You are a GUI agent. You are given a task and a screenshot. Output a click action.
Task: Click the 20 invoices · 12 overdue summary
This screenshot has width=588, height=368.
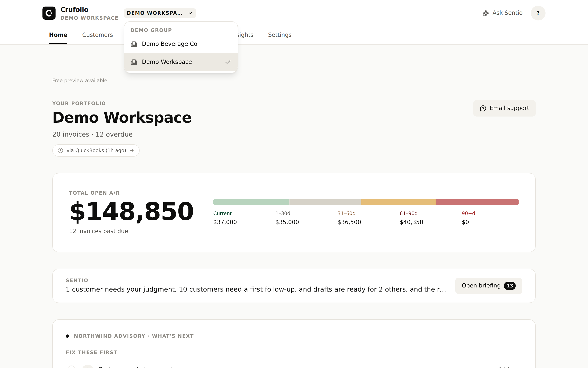[92, 134]
